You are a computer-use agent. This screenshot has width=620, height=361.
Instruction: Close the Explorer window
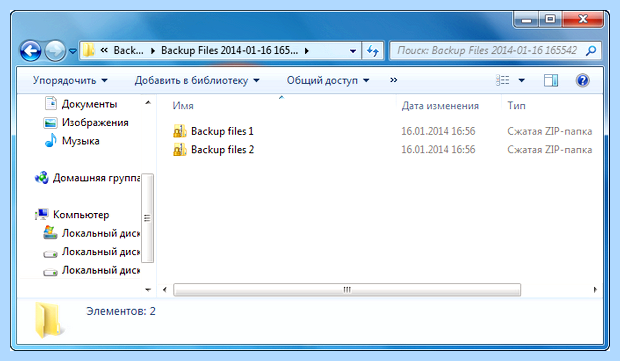coord(583,19)
